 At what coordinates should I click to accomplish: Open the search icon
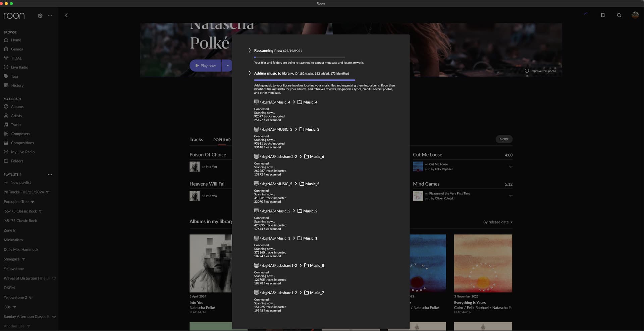(x=619, y=15)
